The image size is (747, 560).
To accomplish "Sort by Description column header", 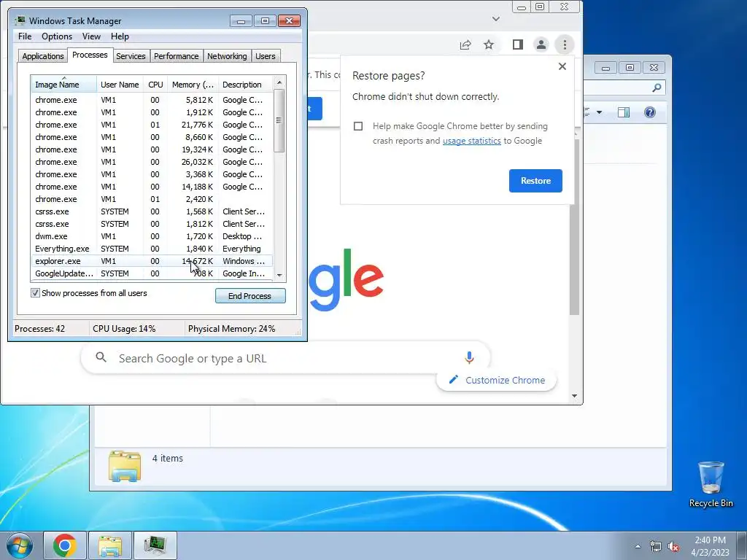I will [246, 85].
